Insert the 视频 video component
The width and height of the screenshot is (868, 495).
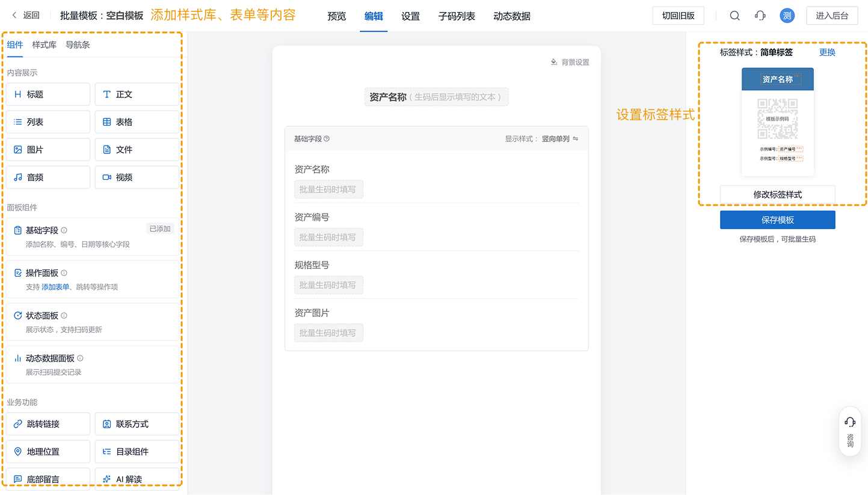[x=137, y=177]
